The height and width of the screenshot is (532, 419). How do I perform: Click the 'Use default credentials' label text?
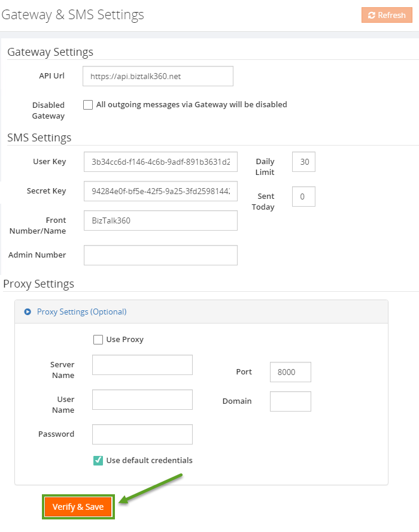(x=149, y=461)
